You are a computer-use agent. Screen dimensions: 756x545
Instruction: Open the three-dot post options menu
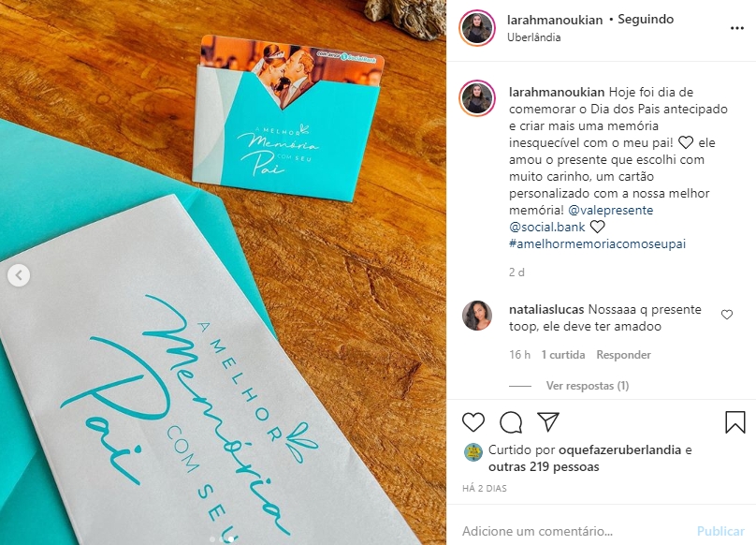click(736, 28)
